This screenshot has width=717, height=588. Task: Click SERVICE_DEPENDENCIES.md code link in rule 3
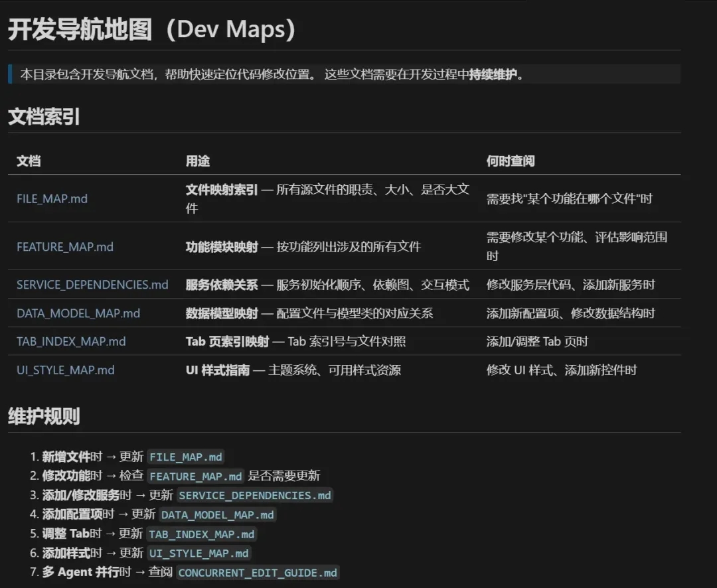click(x=255, y=495)
